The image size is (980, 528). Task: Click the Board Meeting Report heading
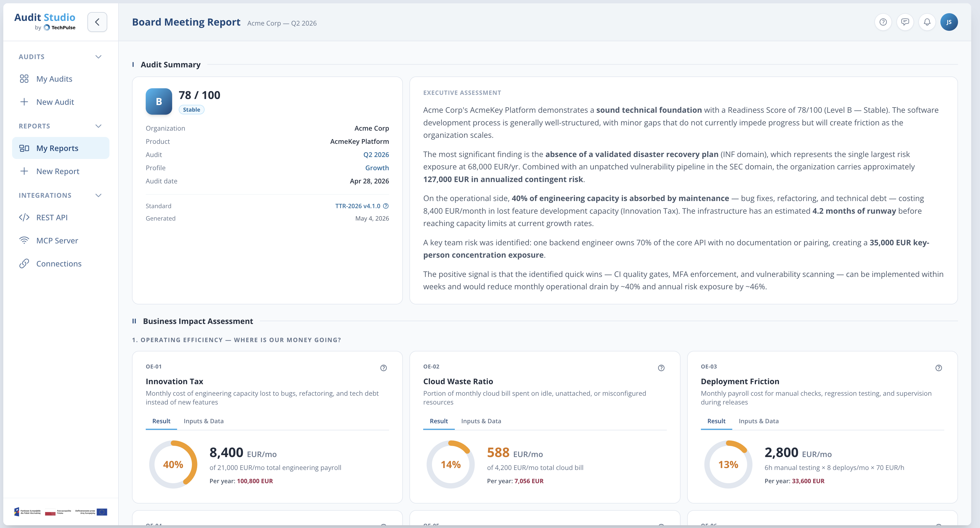coord(186,22)
